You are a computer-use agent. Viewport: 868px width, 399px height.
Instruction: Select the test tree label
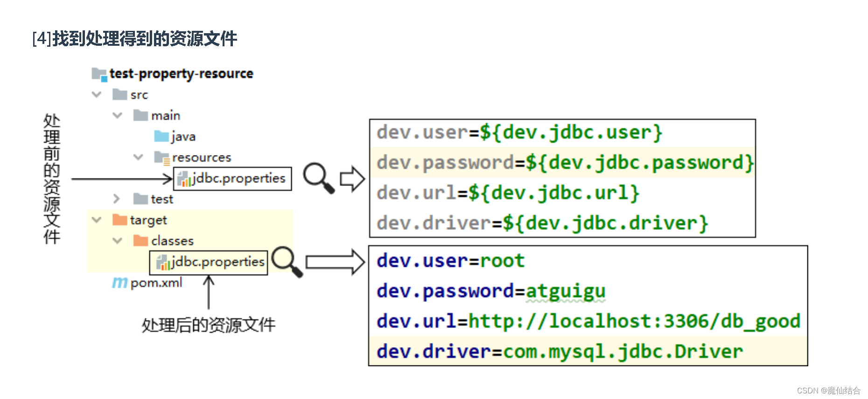point(162,199)
